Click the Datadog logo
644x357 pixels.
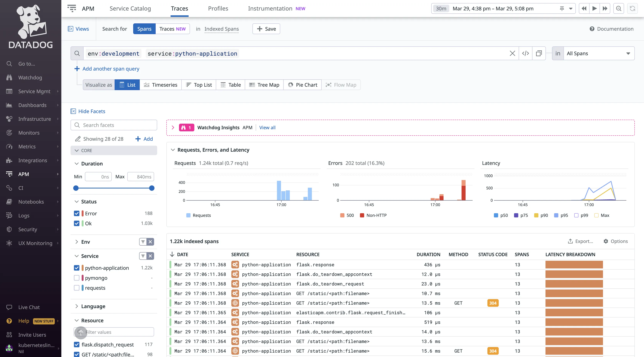(31, 26)
